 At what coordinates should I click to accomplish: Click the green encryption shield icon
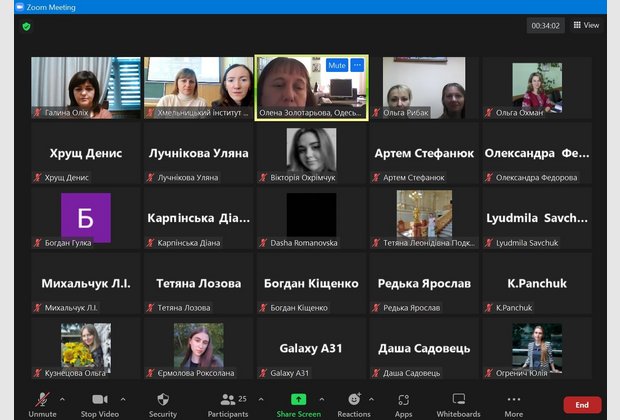coord(26,26)
